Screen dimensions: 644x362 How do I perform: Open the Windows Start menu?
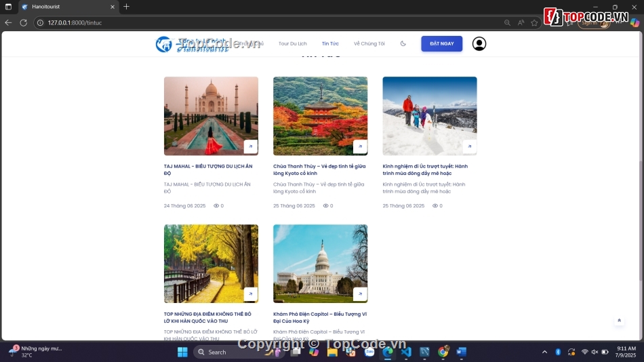pos(182,352)
